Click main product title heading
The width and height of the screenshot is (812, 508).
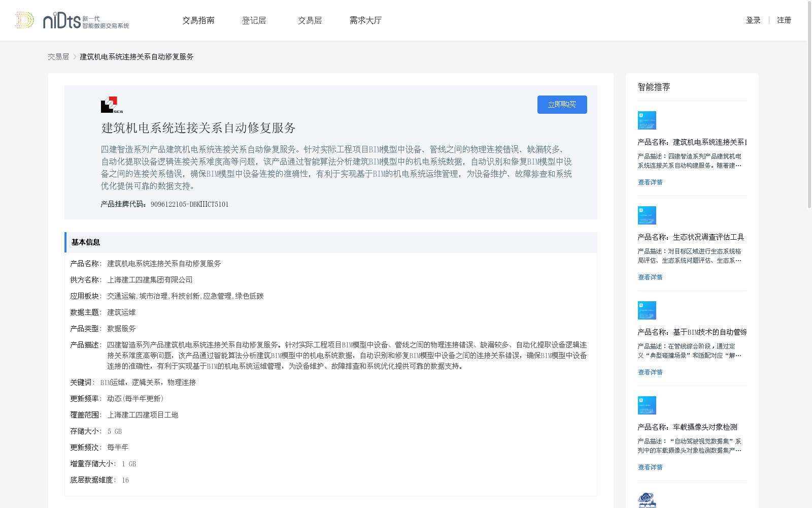tap(198, 128)
